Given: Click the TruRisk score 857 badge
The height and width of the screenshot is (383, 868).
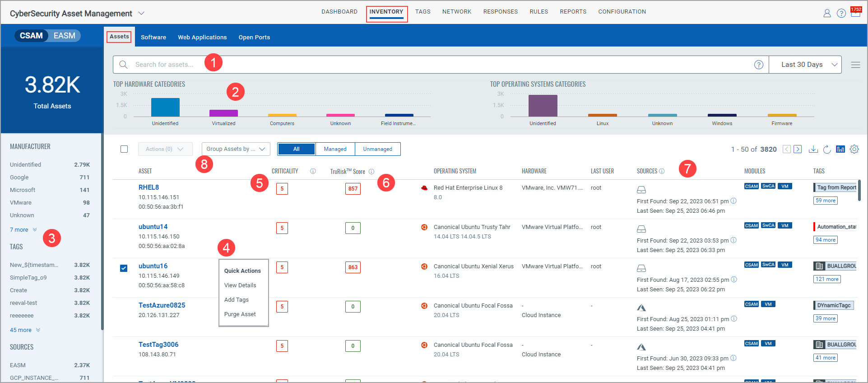Looking at the screenshot, I should [353, 189].
